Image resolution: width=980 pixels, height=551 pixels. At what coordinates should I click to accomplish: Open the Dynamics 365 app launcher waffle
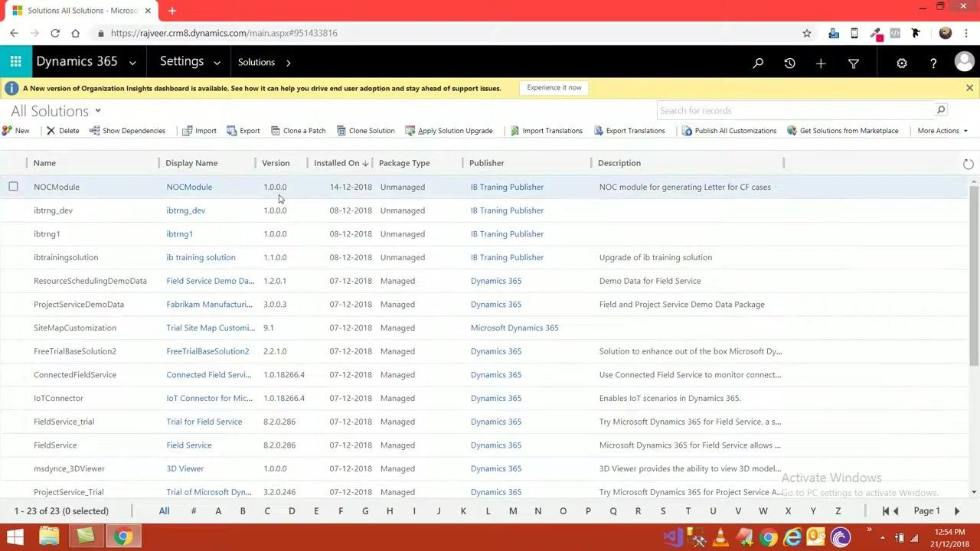pyautogui.click(x=15, y=62)
